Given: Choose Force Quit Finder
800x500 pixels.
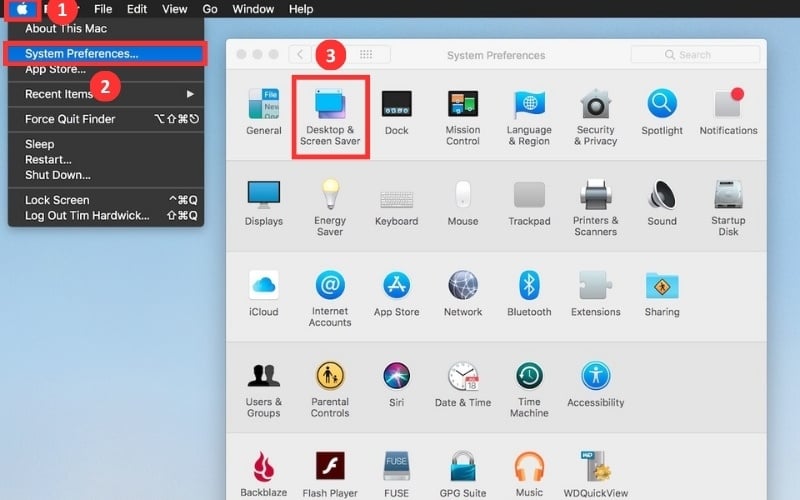Looking at the screenshot, I should pyautogui.click(x=106, y=119).
